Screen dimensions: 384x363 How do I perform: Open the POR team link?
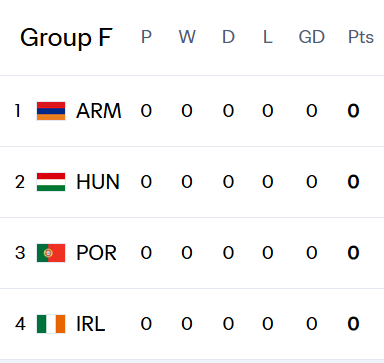point(97,253)
